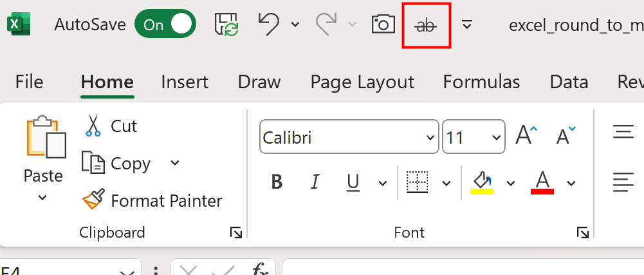
Task: Toggle Bold formatting
Action: 277,183
